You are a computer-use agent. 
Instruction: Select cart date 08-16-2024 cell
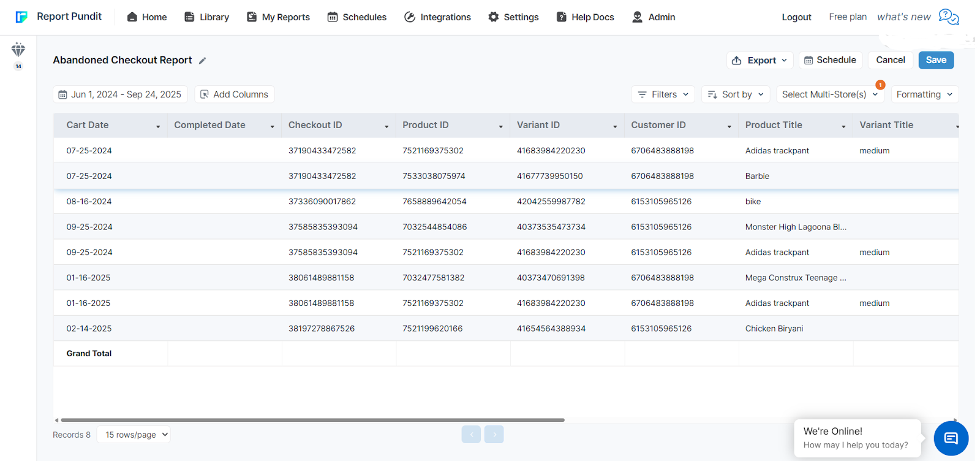(x=89, y=202)
